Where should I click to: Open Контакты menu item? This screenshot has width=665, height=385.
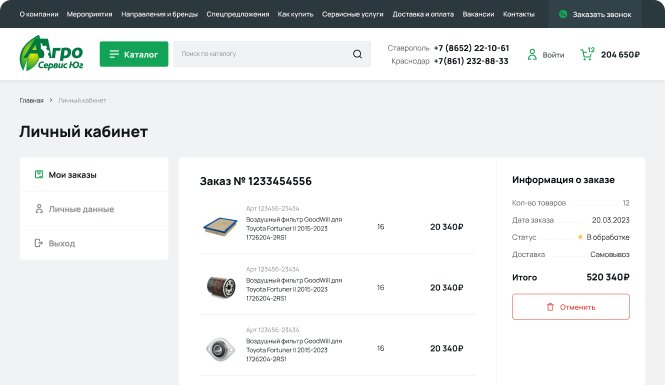tap(518, 14)
